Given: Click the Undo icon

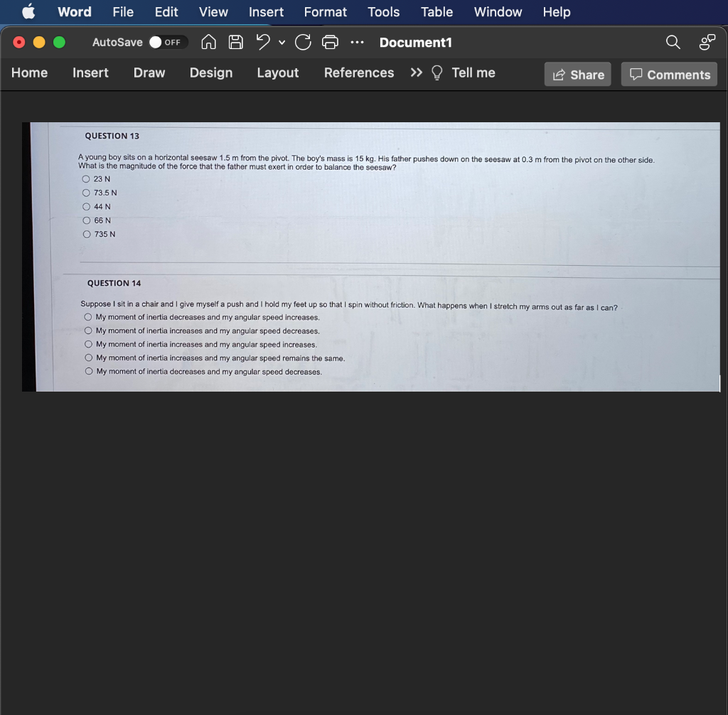Looking at the screenshot, I should click(262, 42).
